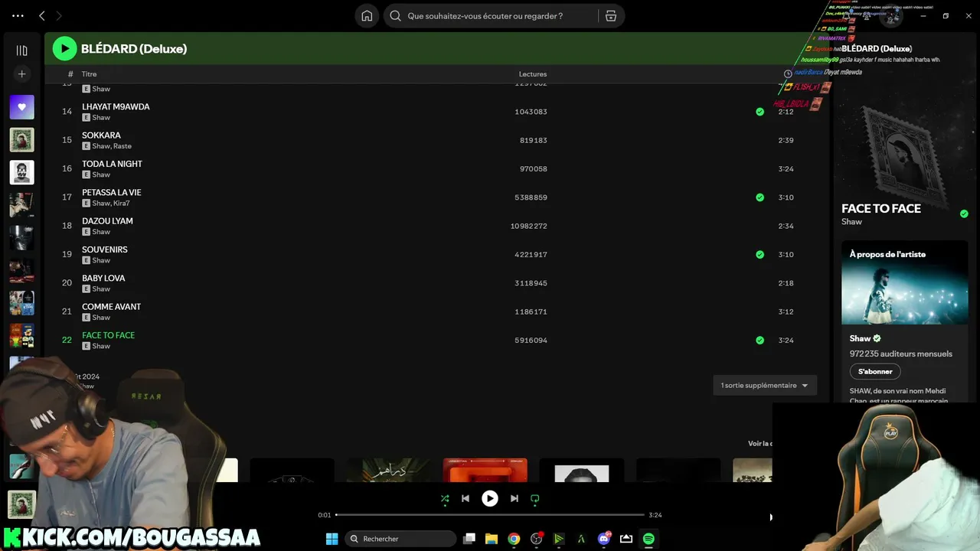Open the Windows Start menu

[x=332, y=539]
